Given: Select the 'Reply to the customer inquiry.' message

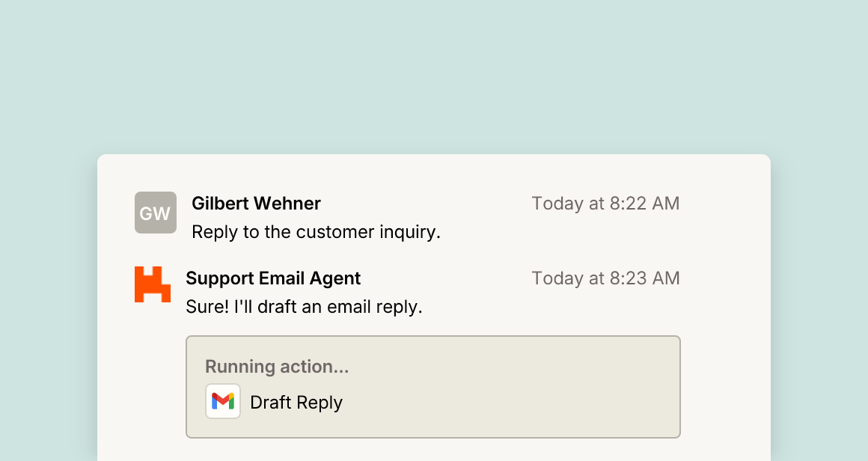Looking at the screenshot, I should click(316, 232).
